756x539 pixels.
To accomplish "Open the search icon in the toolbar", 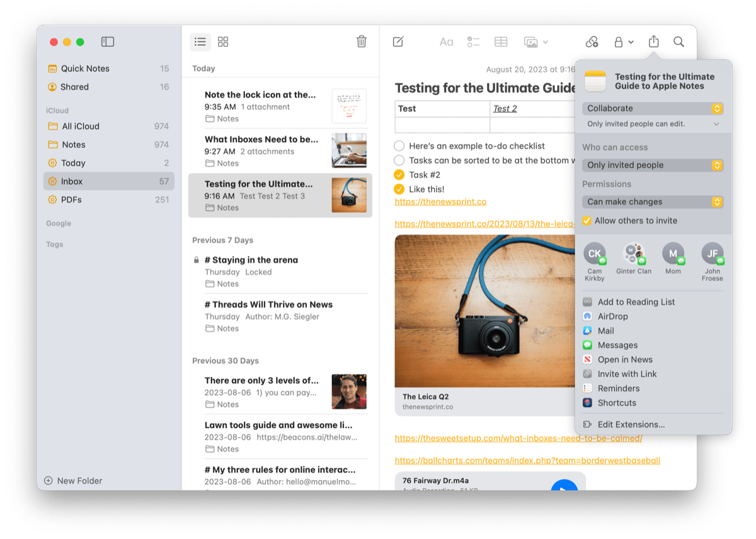I will [x=679, y=42].
